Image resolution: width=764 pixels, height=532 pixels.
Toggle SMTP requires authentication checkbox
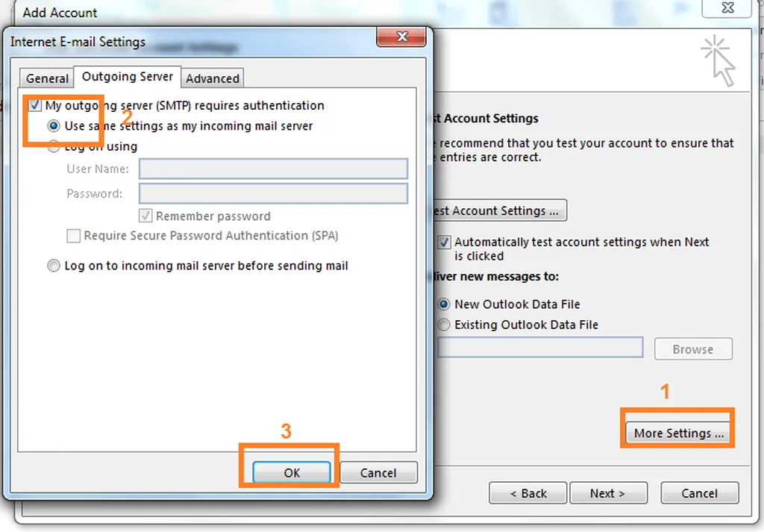(34, 105)
